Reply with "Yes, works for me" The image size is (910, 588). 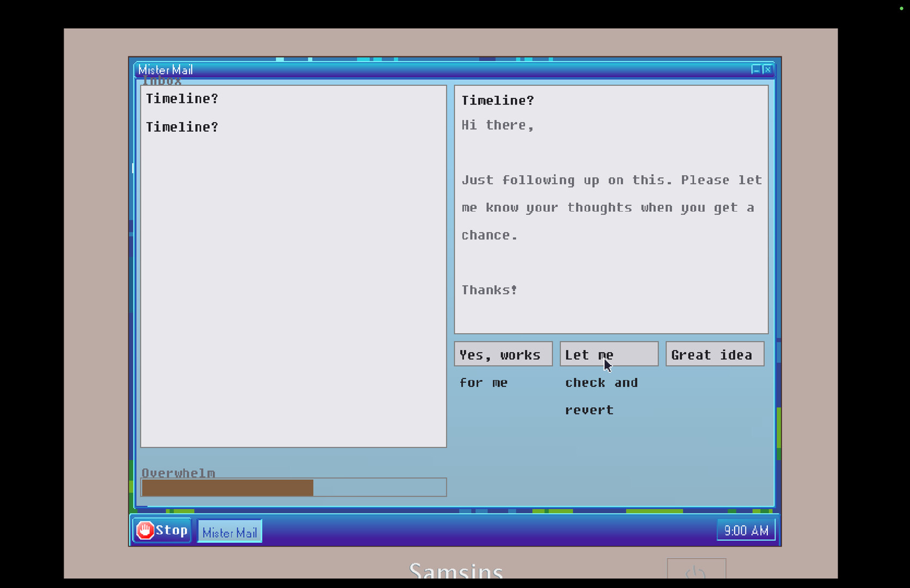coord(503,354)
